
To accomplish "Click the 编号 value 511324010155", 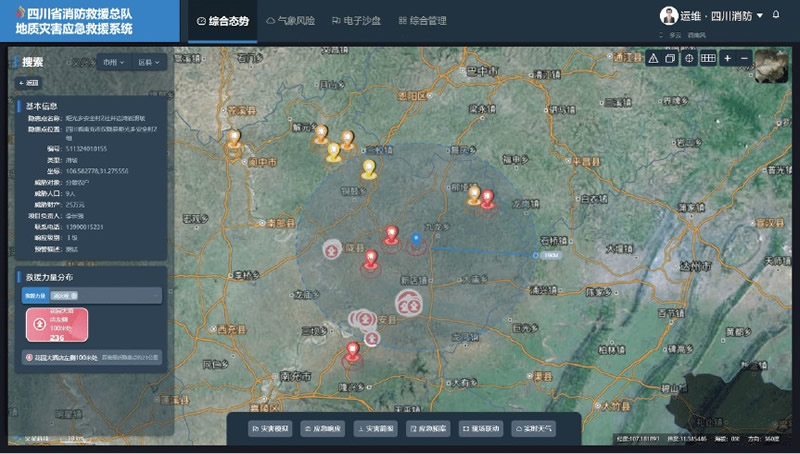I will coord(86,149).
